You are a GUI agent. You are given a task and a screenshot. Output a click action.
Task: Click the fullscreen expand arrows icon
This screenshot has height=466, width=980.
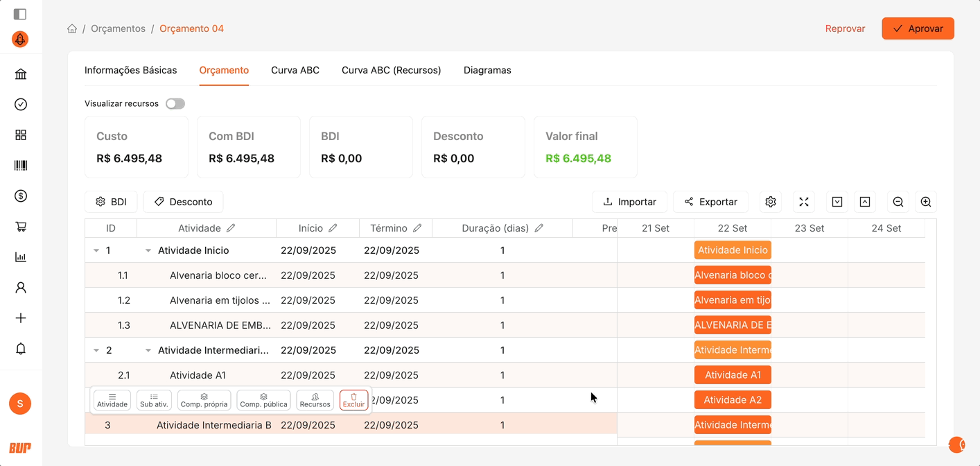[804, 202]
